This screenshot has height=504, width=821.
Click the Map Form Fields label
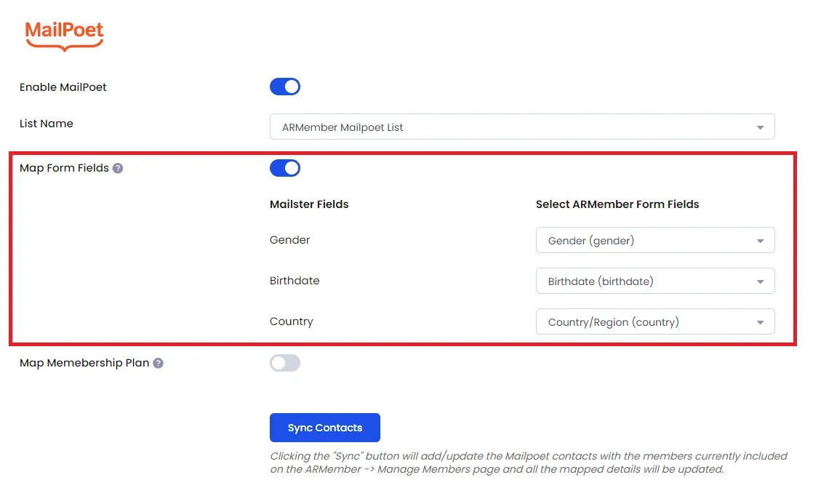pyautogui.click(x=64, y=168)
